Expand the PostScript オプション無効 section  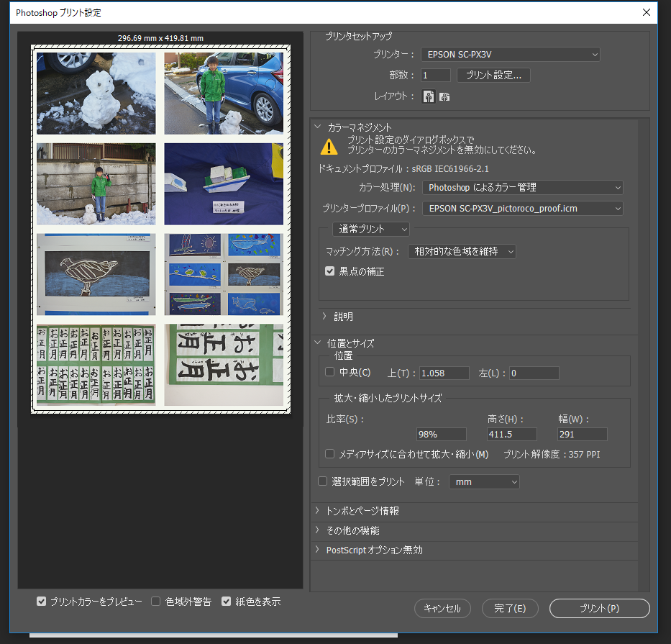point(318,549)
